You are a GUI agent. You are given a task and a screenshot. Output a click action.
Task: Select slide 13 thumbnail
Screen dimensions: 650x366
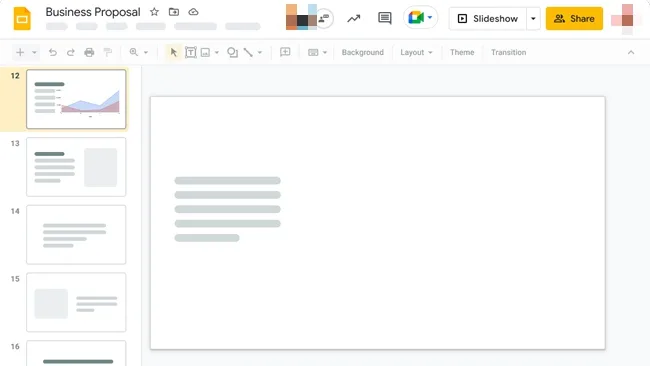pyautogui.click(x=76, y=167)
